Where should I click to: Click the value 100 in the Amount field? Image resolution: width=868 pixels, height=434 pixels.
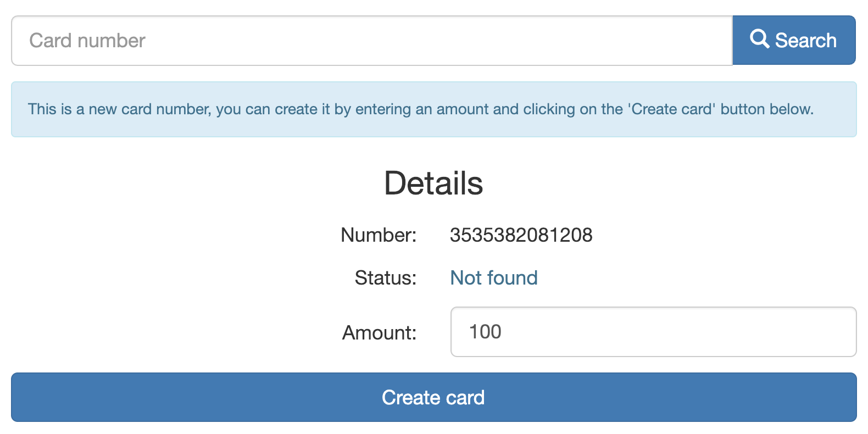pyautogui.click(x=485, y=332)
